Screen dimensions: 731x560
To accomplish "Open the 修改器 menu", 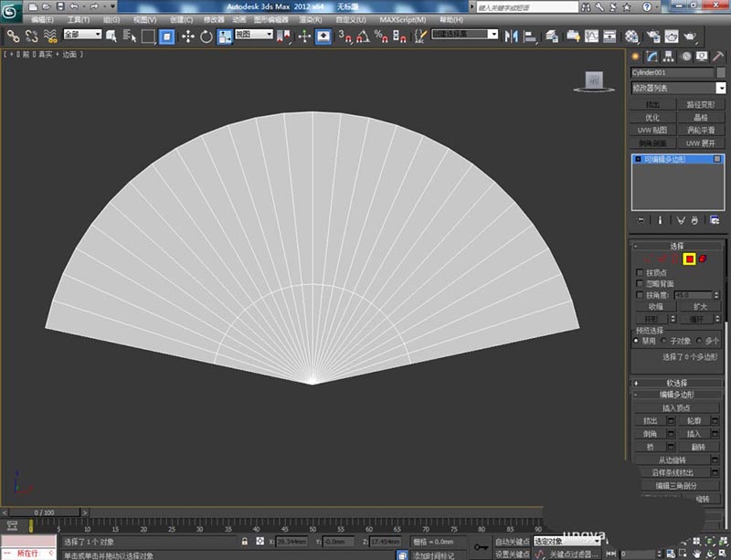I will (x=214, y=19).
